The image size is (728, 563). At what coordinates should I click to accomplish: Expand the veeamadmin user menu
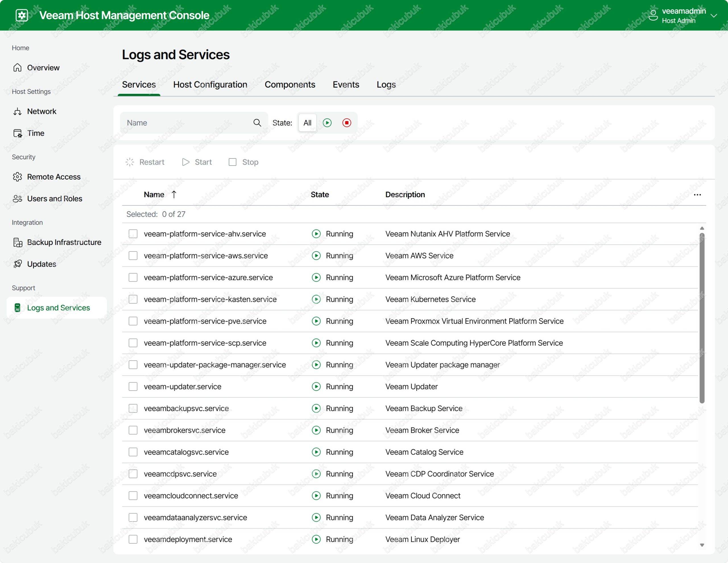(714, 15)
